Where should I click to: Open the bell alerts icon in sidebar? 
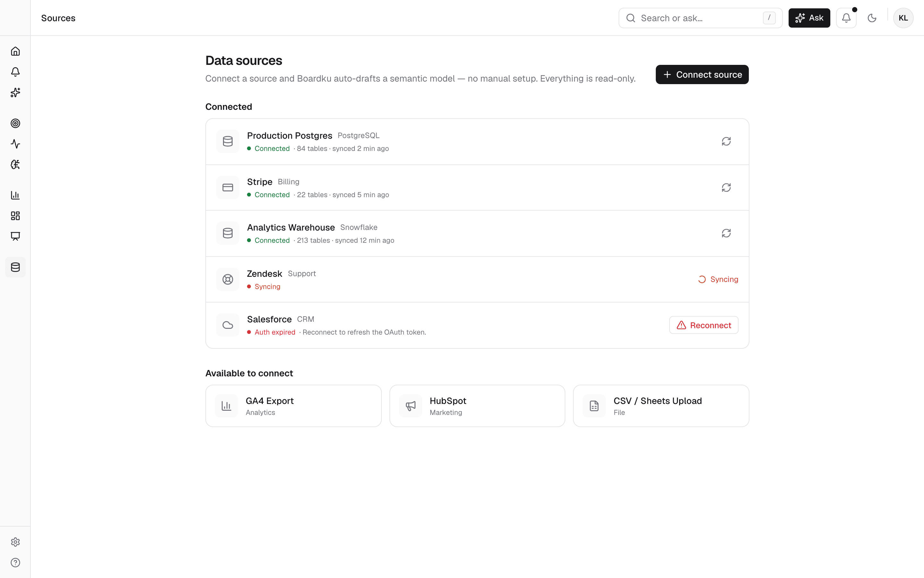[x=15, y=72]
